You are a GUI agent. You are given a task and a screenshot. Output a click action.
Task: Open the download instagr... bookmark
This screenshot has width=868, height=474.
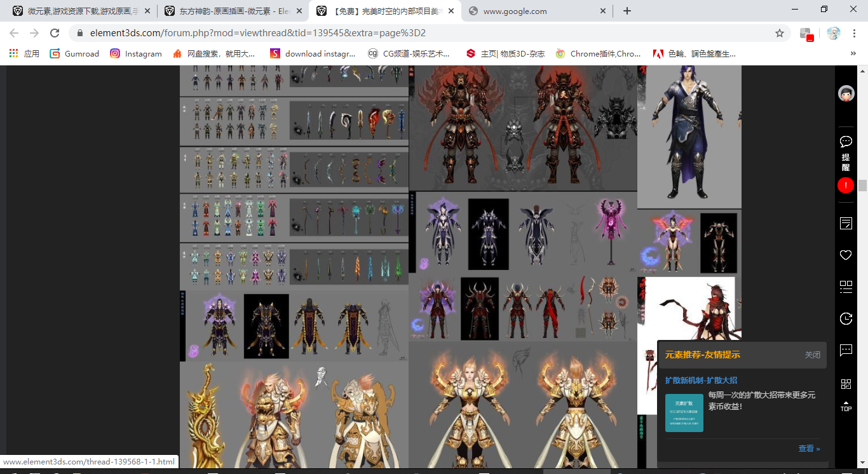313,53
